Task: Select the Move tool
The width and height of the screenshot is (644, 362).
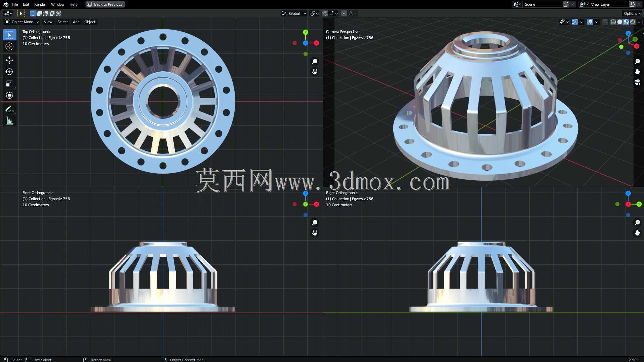Action: click(x=9, y=60)
